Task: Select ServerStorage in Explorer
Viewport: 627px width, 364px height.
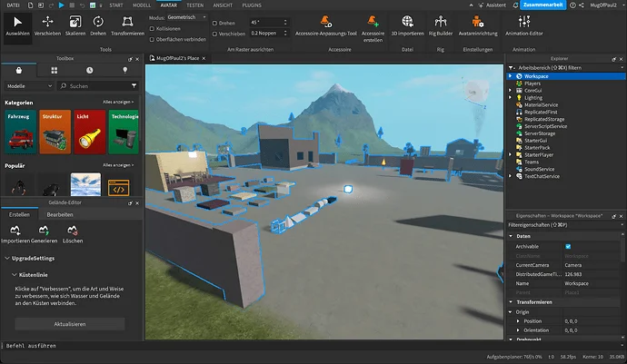Action: click(x=540, y=133)
